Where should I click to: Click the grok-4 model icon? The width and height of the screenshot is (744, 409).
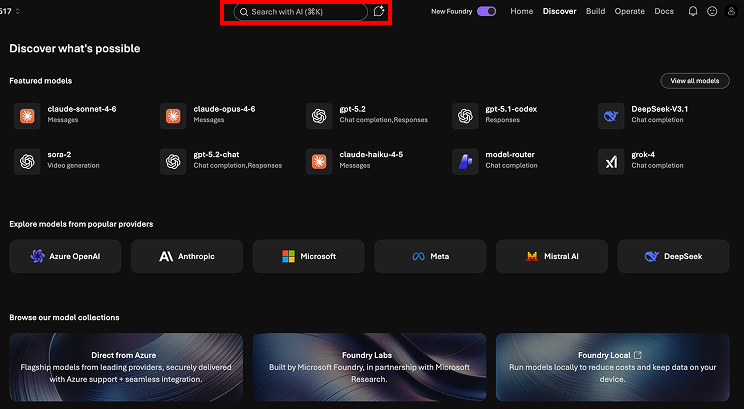click(x=610, y=160)
